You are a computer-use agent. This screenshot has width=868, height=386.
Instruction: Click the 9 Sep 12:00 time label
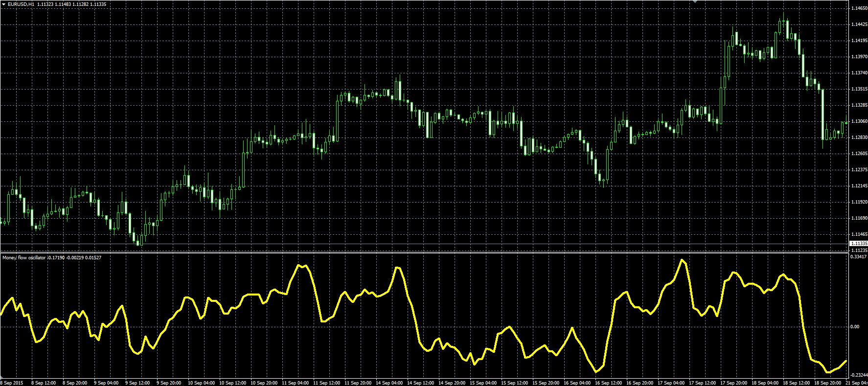137,383
